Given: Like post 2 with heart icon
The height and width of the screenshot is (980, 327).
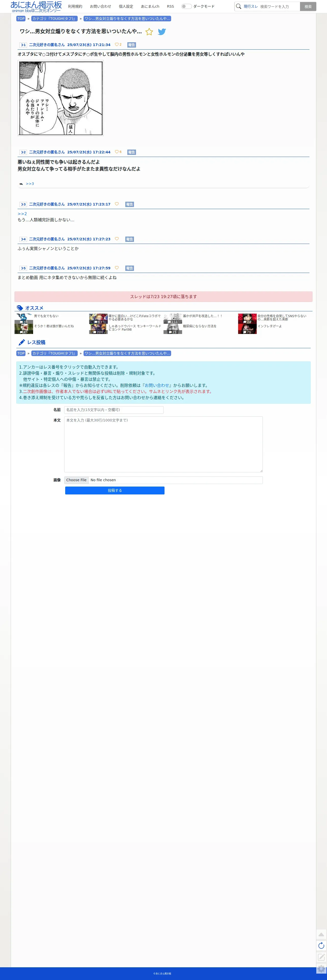Looking at the screenshot, I should click(117, 152).
